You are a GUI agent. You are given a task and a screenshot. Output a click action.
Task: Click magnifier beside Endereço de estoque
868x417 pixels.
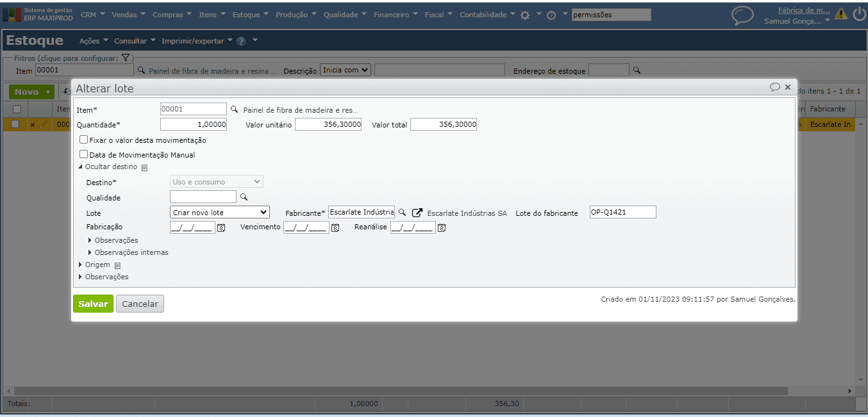(x=637, y=70)
